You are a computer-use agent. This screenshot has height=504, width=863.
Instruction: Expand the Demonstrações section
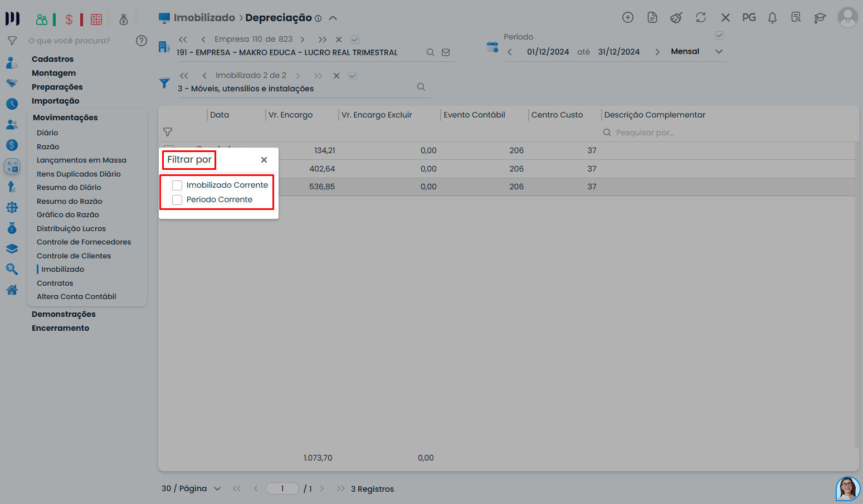point(64,314)
